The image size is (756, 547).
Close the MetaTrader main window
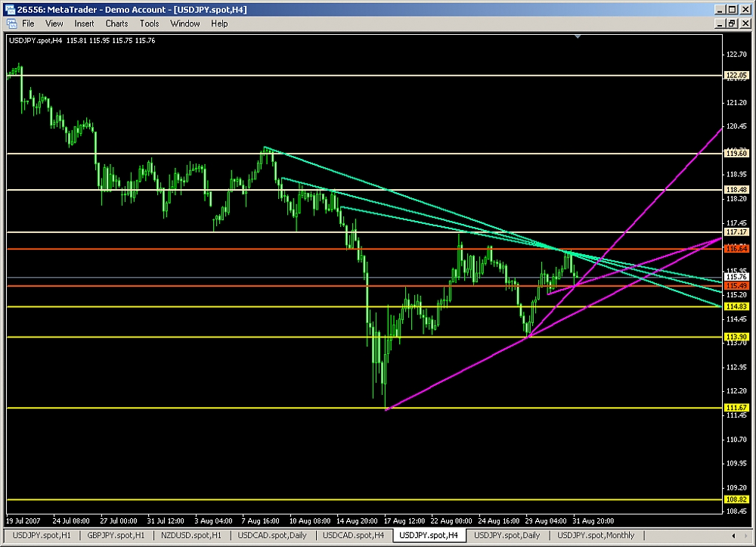(x=745, y=10)
